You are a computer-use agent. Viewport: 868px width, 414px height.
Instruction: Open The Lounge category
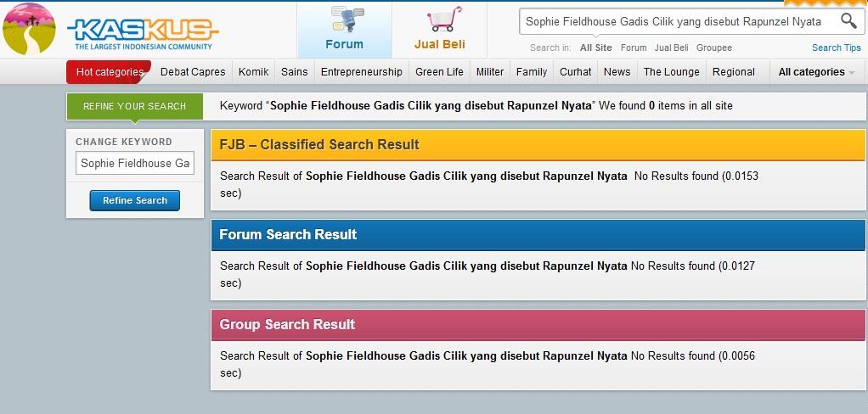pyautogui.click(x=671, y=72)
